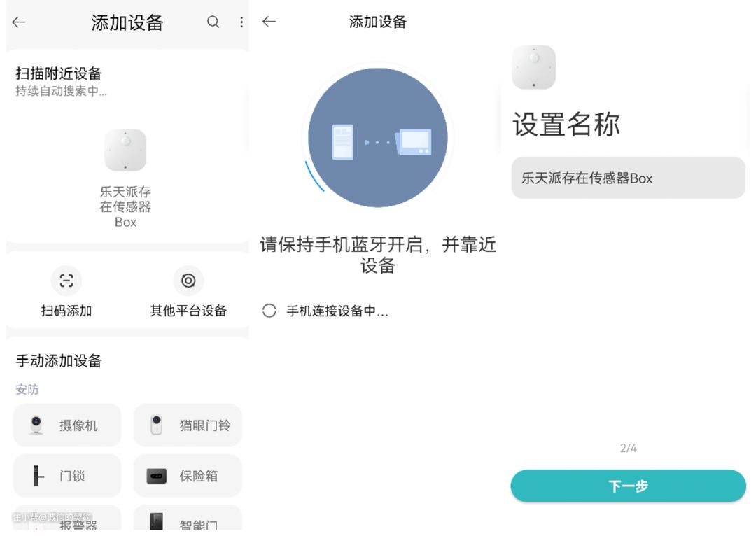Choose 猫眼门铃 doorbell device type

(x=188, y=425)
